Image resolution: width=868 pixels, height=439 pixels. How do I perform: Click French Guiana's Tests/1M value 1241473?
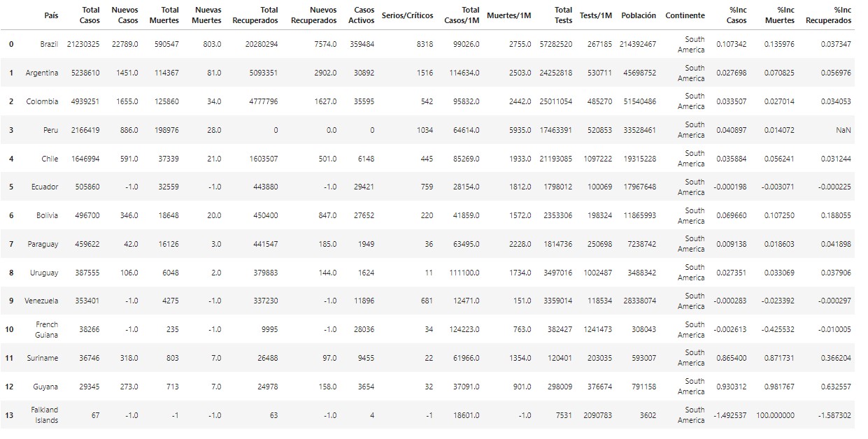click(598, 329)
